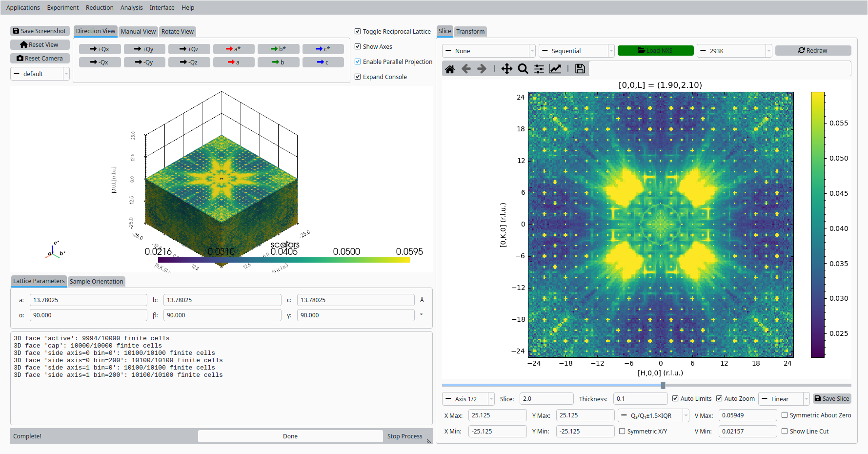View along a* reciprocal axis
Image resolution: width=868 pixels, height=454 pixels.
234,49
